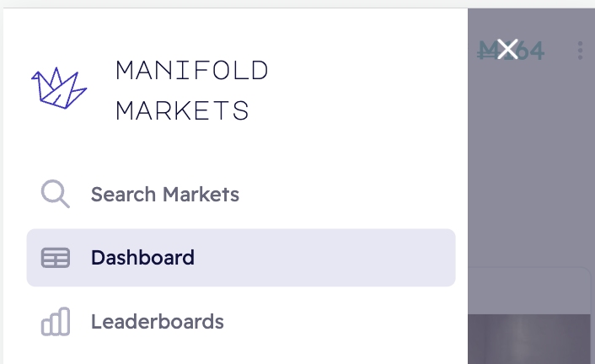
Task: Open the vertical three-dot options menu
Action: [x=580, y=51]
